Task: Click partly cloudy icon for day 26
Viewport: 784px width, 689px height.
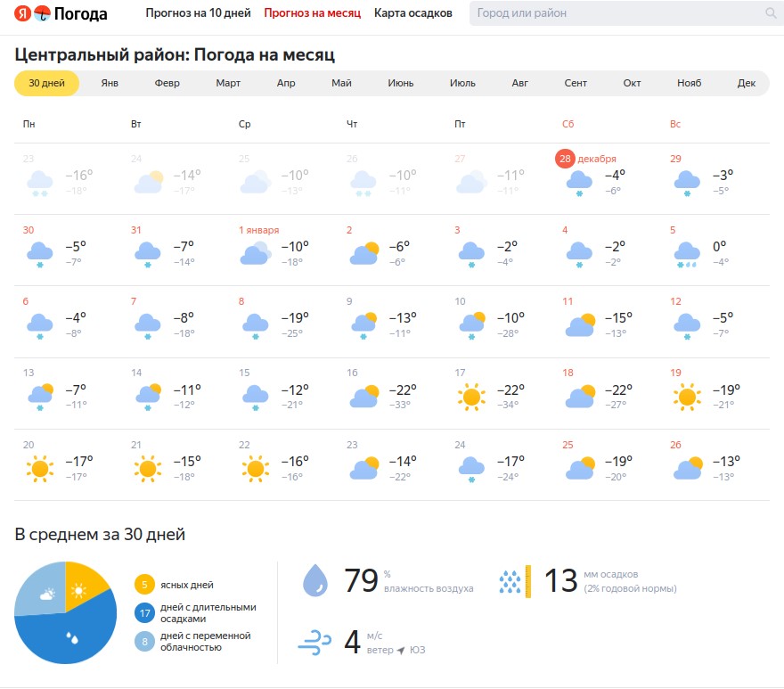Action: point(688,468)
